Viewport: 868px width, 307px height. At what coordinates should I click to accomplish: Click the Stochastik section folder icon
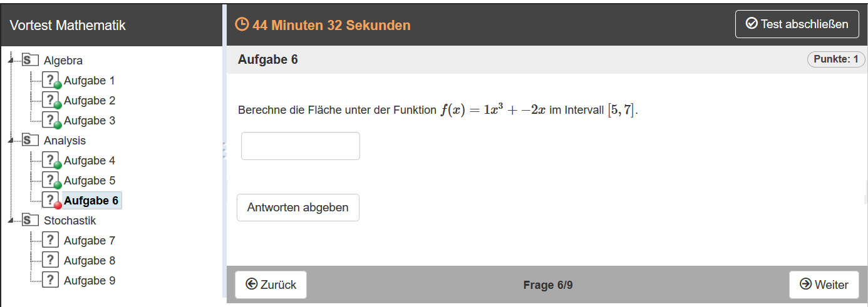[x=31, y=220]
